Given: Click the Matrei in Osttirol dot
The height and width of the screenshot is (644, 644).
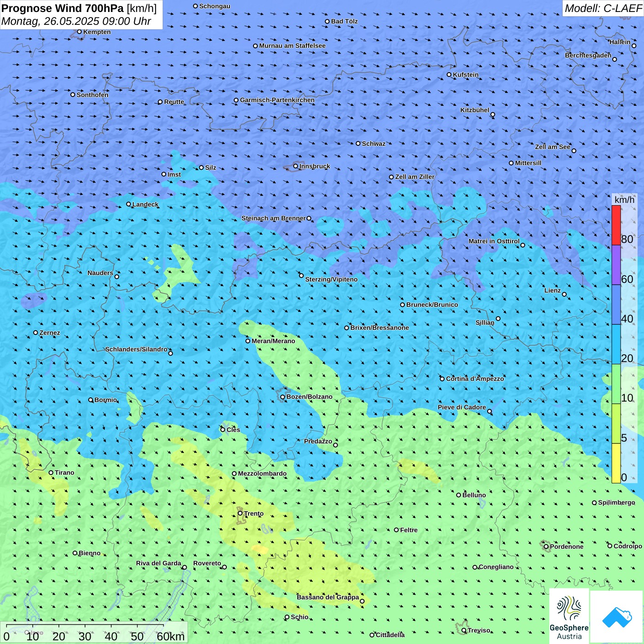Looking at the screenshot, I should click(x=523, y=245).
